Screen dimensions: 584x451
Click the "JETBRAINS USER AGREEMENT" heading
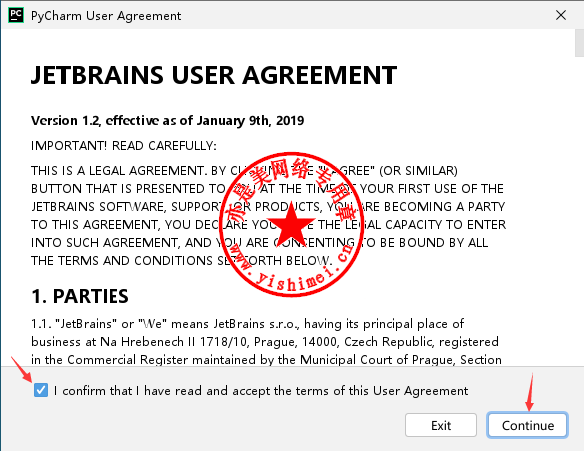tap(214, 75)
